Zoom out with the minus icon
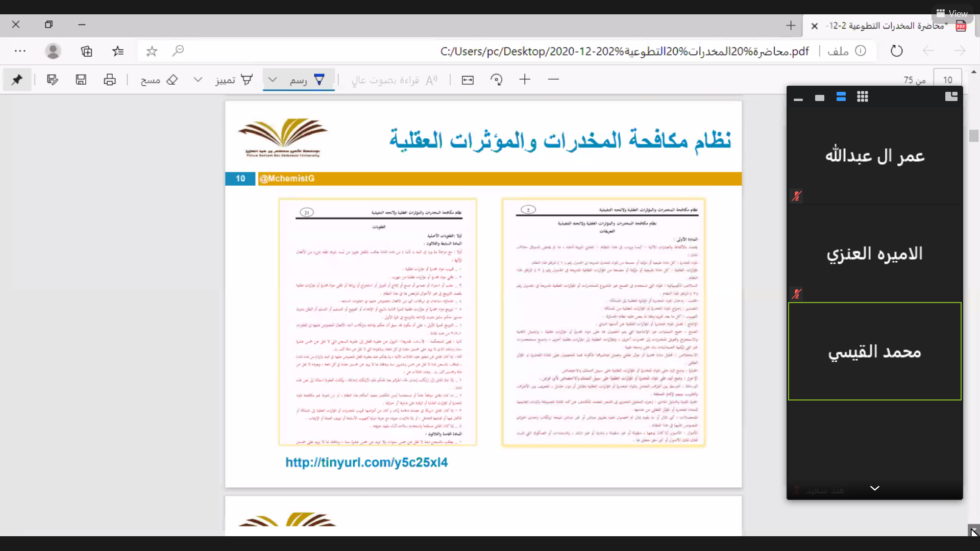 pos(553,80)
